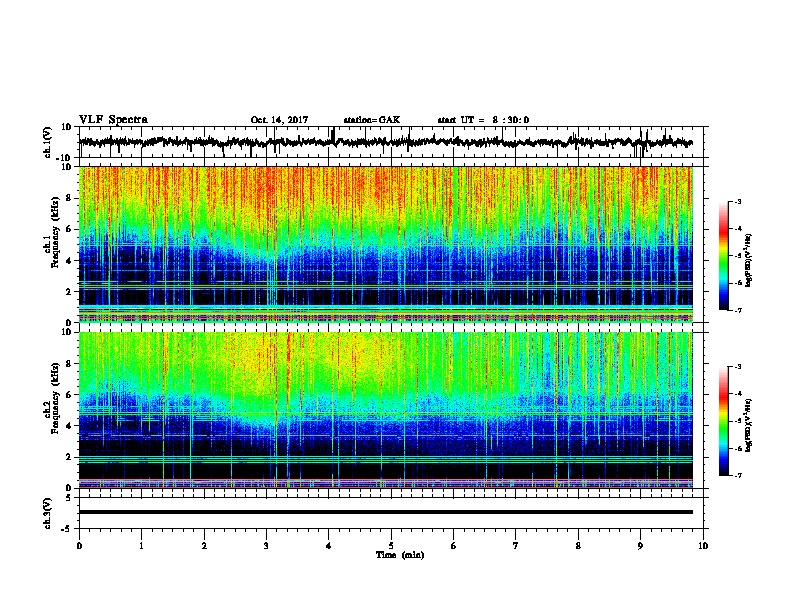Image resolution: width=792 pixels, height=612 pixels.
Task: Click the ch.1 spectrogram panel
Action: (x=385, y=244)
